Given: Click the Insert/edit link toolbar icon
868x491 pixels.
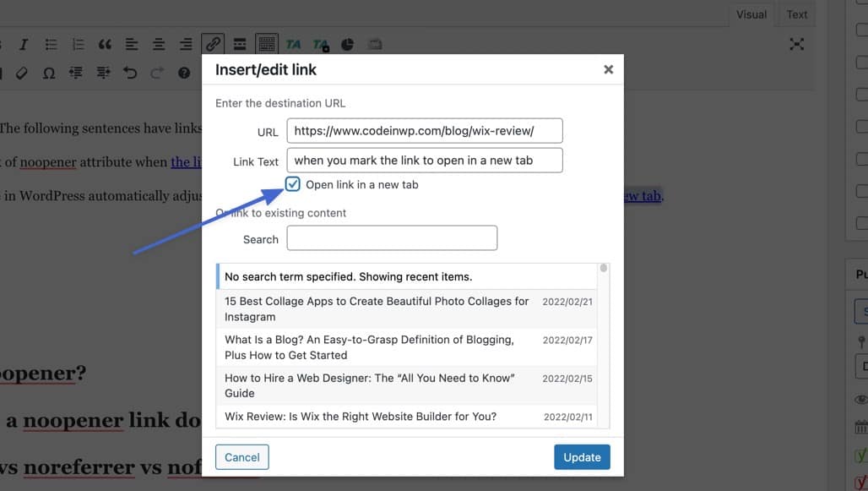Looking at the screenshot, I should 213,44.
